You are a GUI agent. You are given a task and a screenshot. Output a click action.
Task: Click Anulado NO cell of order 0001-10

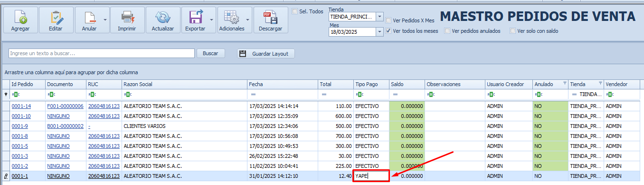click(550, 116)
